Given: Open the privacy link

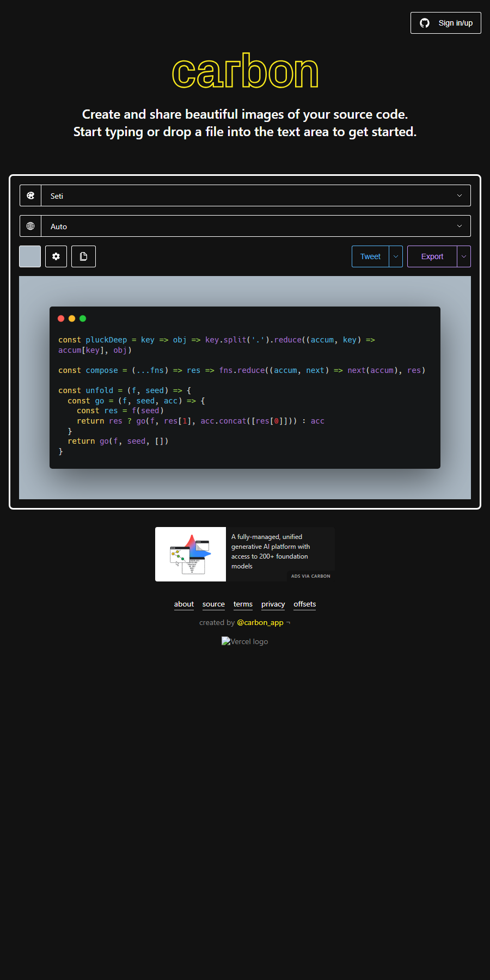Looking at the screenshot, I should [x=273, y=604].
